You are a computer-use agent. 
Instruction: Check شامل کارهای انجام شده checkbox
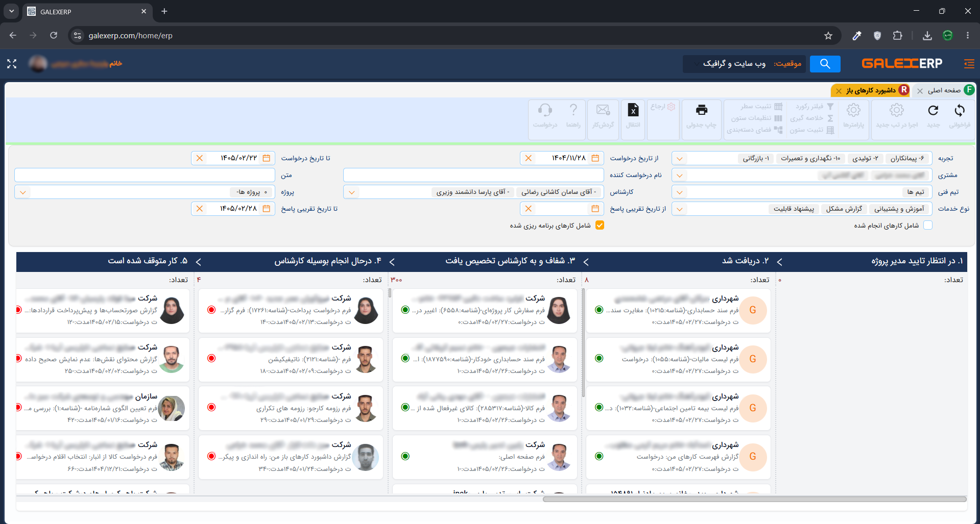coord(928,226)
